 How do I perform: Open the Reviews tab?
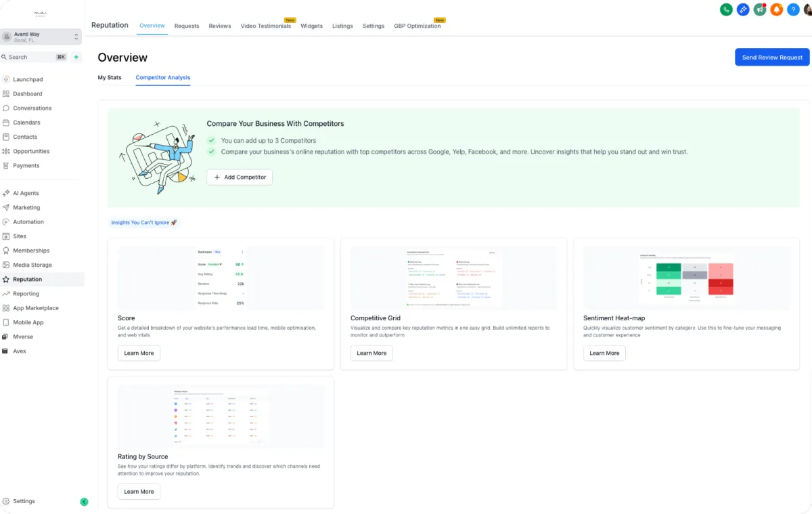tap(220, 26)
